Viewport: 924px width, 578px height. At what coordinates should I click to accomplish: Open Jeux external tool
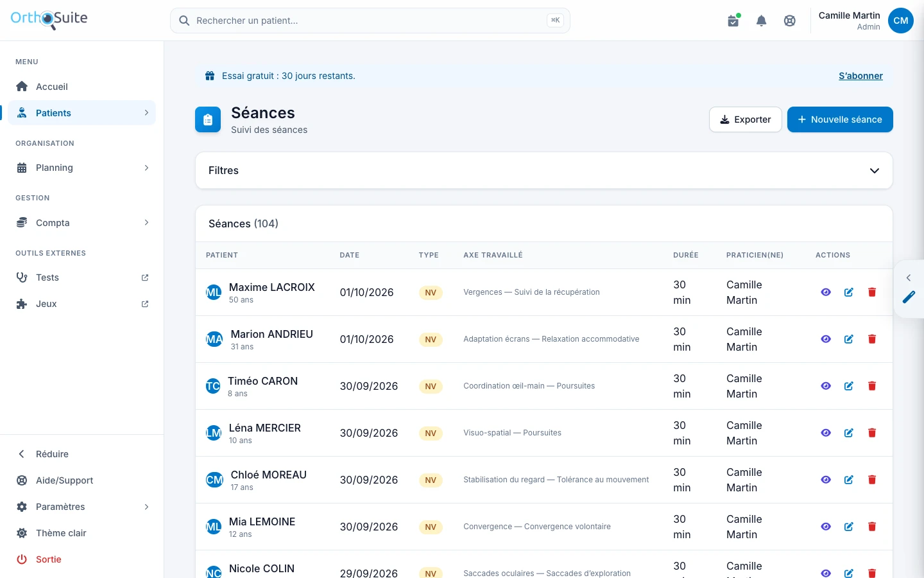(x=82, y=304)
